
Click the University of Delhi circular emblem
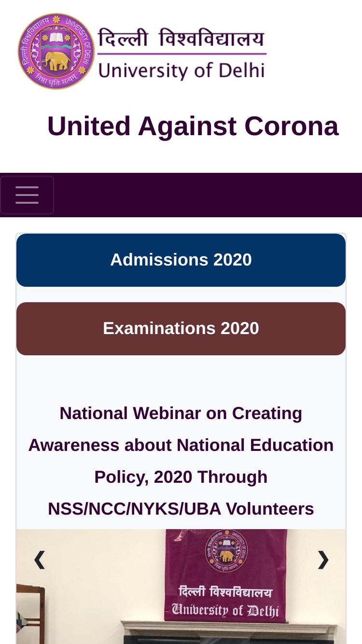click(x=56, y=51)
